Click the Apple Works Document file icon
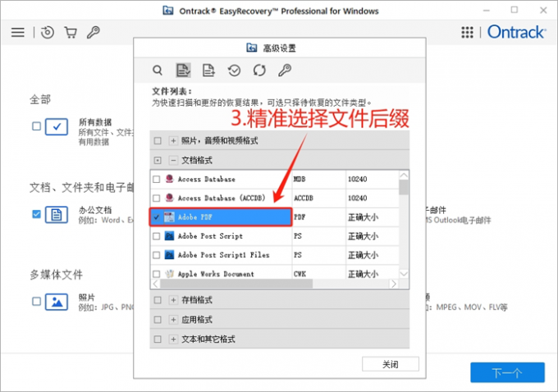The height and width of the screenshot is (392, 558). click(169, 274)
